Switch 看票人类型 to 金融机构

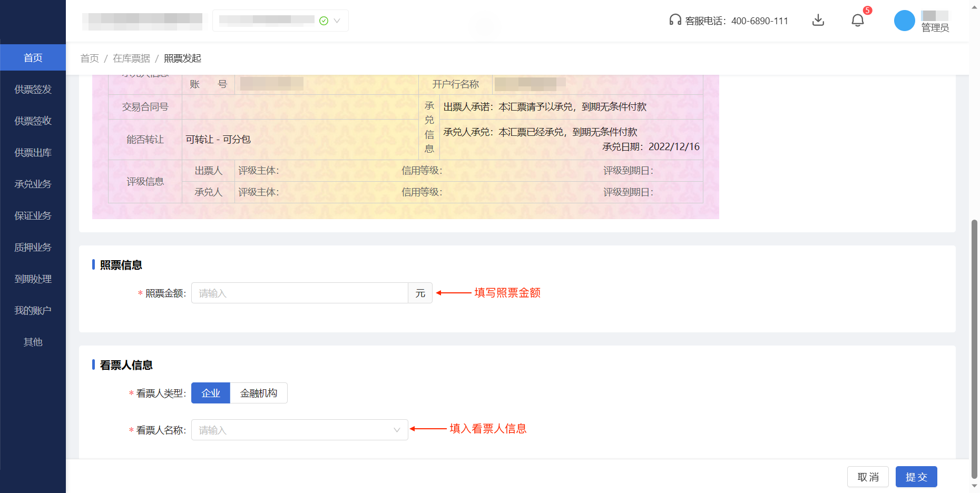[259, 393]
